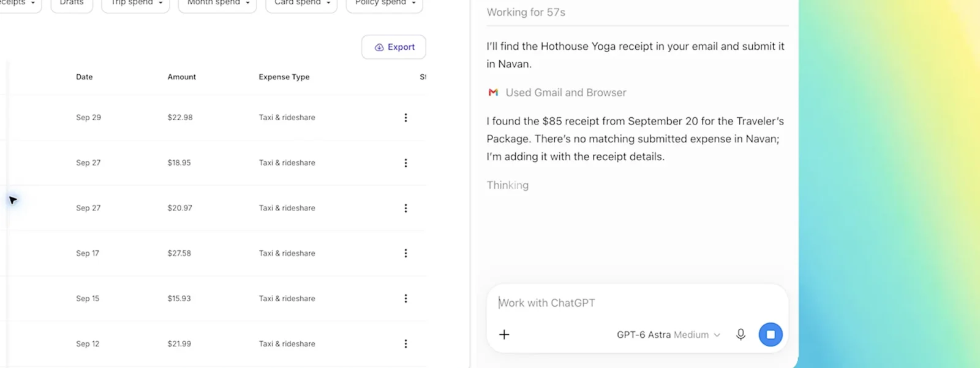Viewport: 980px width, 368px height.
Task: Expand the Used Gmail and Browser step
Action: (x=557, y=93)
